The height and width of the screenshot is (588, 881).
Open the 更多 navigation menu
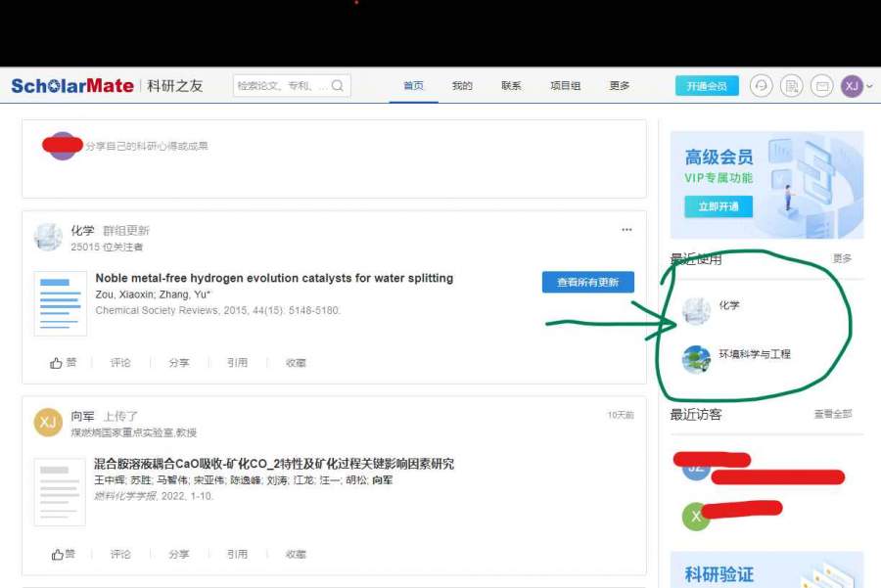click(620, 86)
